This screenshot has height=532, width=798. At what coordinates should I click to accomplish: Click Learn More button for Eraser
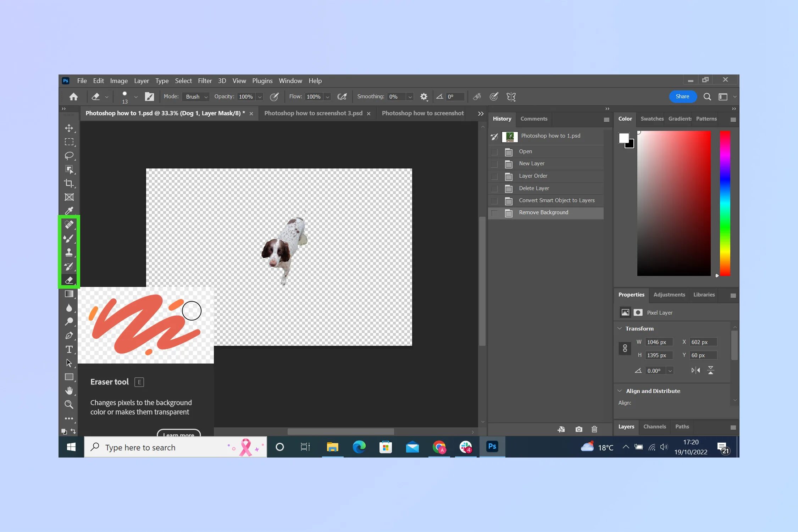tap(178, 434)
